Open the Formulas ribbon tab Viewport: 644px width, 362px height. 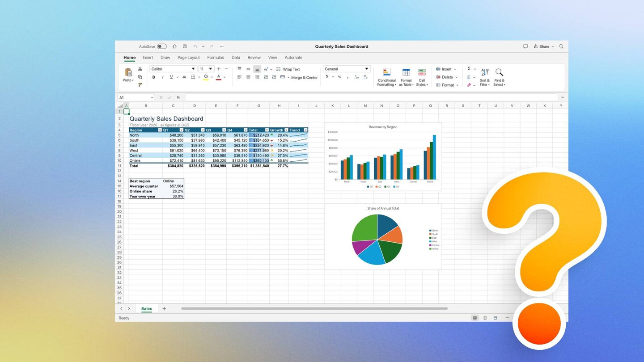pos(216,58)
